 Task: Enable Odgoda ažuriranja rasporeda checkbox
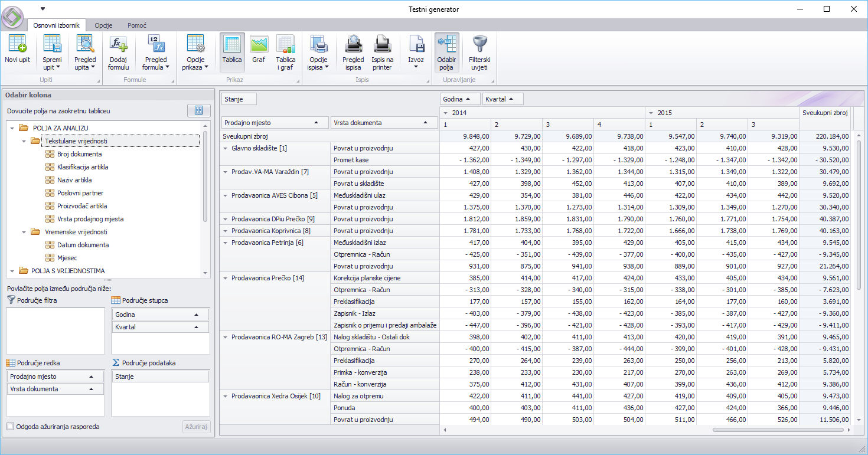point(11,427)
